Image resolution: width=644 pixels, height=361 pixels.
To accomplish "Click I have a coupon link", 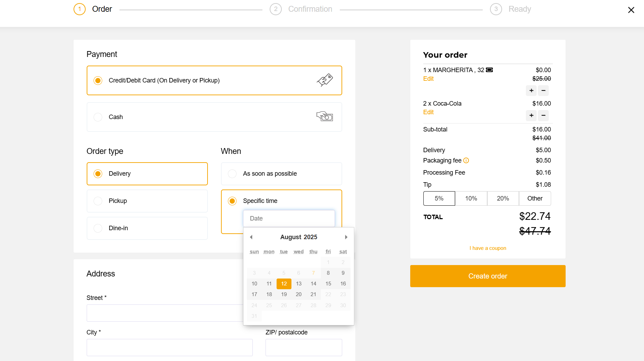I will click(488, 248).
